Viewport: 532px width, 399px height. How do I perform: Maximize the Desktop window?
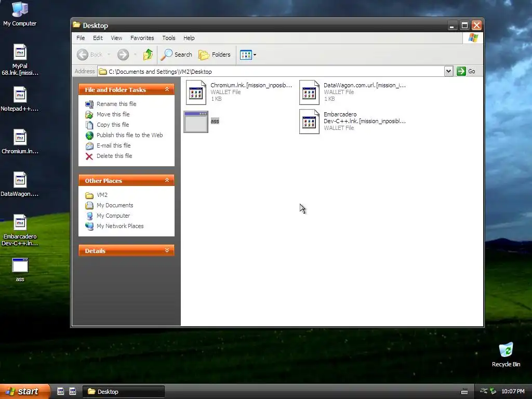(464, 25)
